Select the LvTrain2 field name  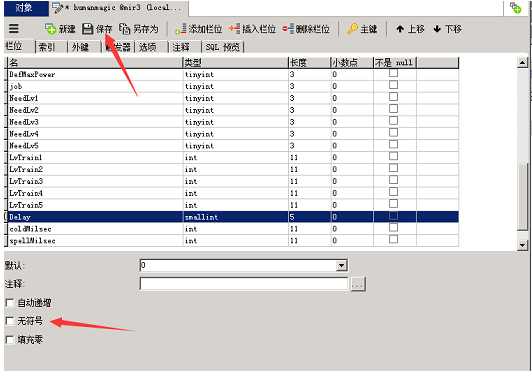[x=26, y=169]
